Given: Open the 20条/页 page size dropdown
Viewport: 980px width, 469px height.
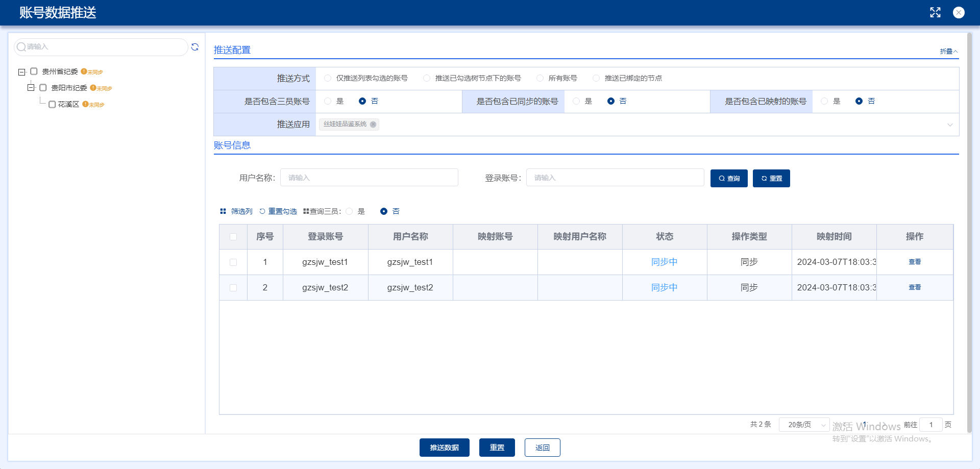Looking at the screenshot, I should tap(804, 425).
